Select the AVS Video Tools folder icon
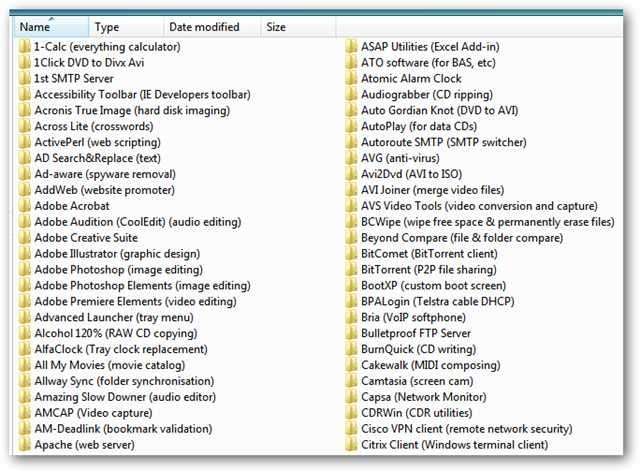 click(x=351, y=206)
